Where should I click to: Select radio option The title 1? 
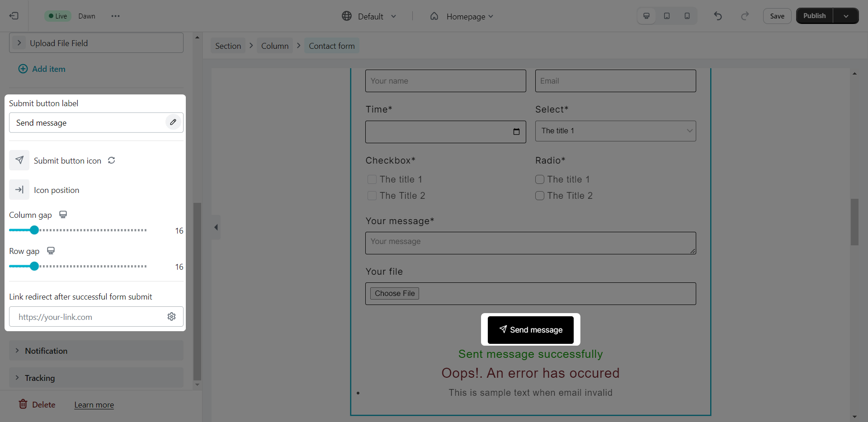pyautogui.click(x=540, y=179)
